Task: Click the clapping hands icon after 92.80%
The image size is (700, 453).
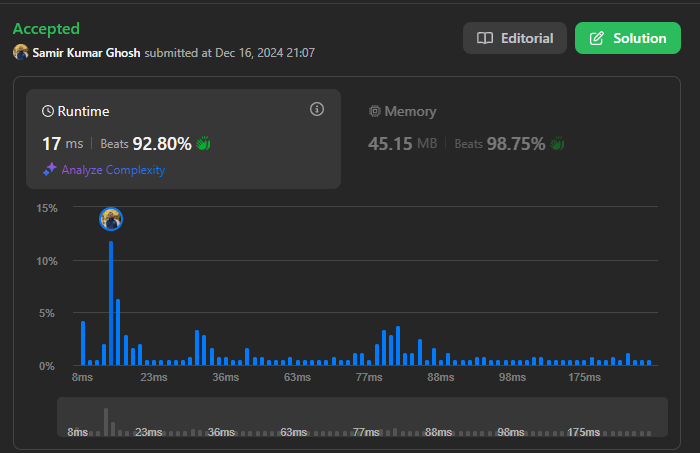Action: point(203,144)
